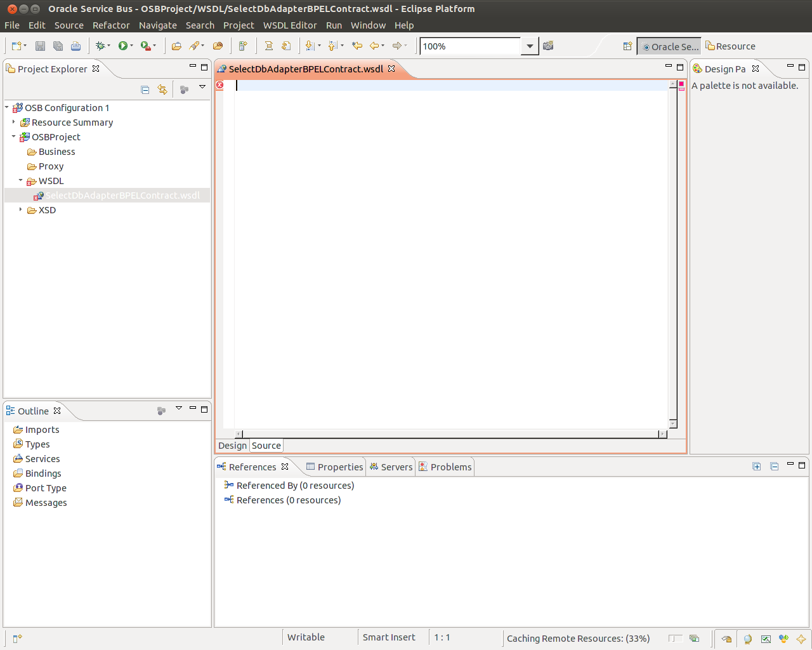Switch to the Resource perspective

tap(731, 46)
